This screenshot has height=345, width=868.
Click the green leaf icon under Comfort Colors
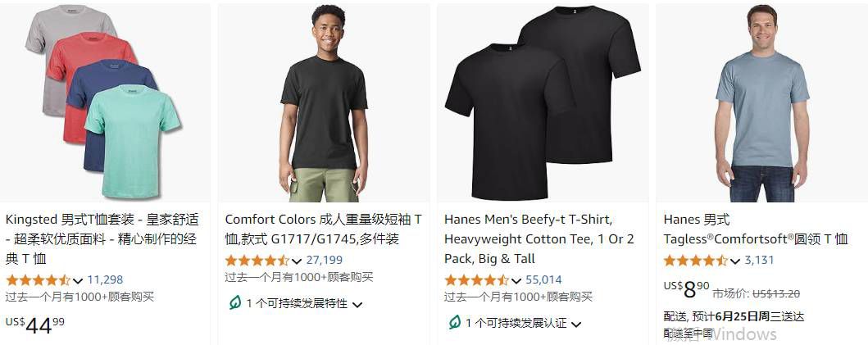click(x=235, y=303)
